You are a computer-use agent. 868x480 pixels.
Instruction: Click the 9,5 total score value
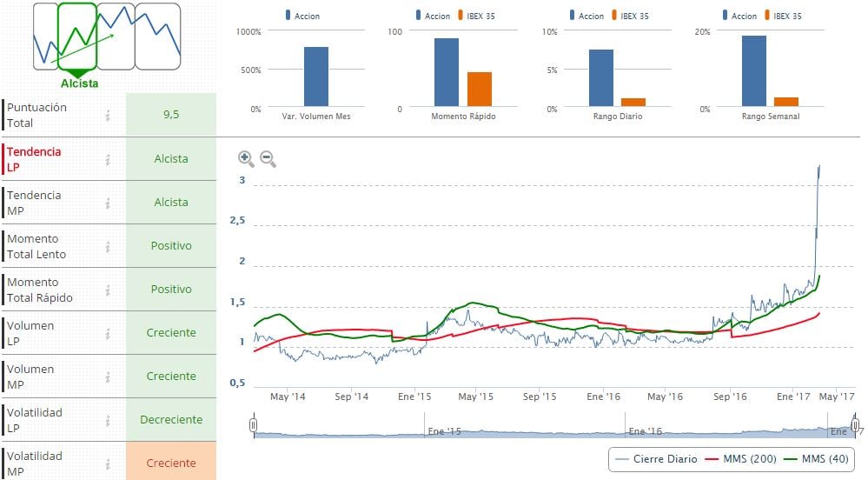point(171,114)
